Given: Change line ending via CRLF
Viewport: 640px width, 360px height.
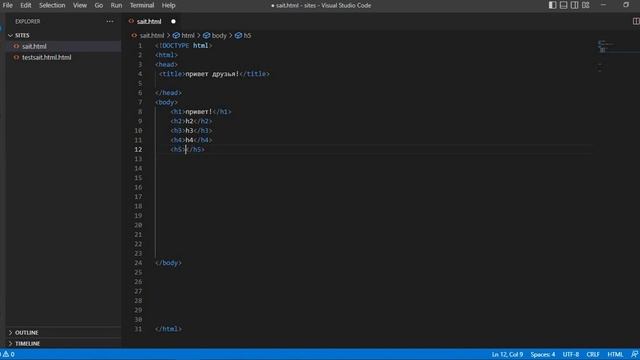Looking at the screenshot, I should pos(593,354).
